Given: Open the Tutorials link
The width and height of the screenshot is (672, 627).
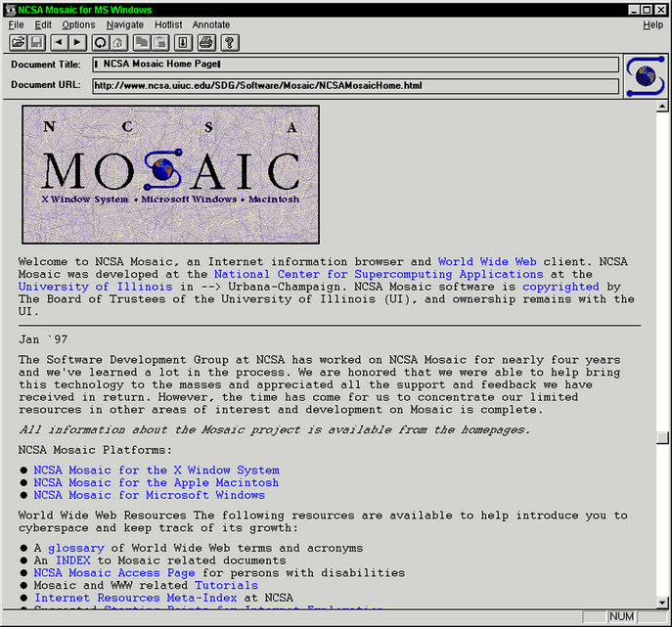Looking at the screenshot, I should point(226,586).
